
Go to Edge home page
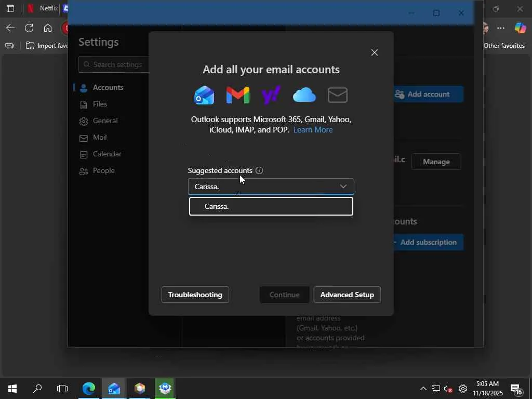pyautogui.click(x=48, y=28)
